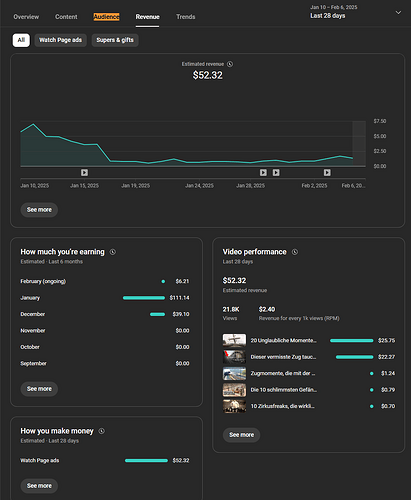The image size is (411, 500).
Task: Expand date picker using the chevron arrow
Action: tap(398, 12)
